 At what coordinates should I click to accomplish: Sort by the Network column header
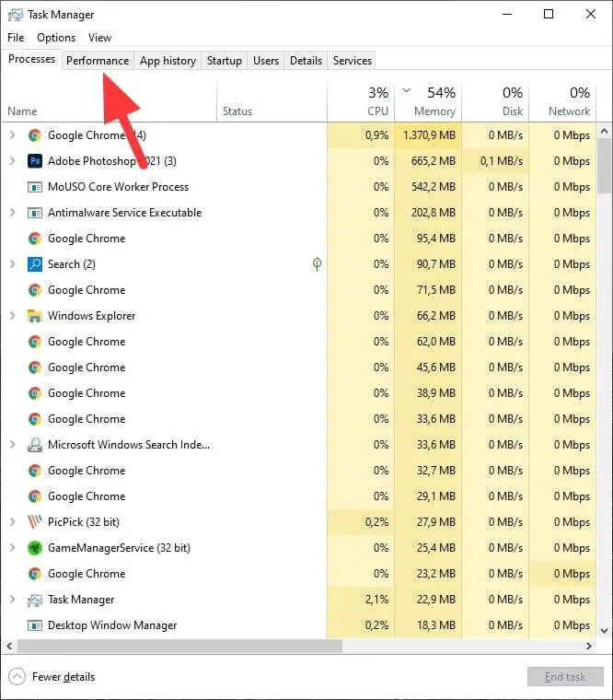pos(562,102)
